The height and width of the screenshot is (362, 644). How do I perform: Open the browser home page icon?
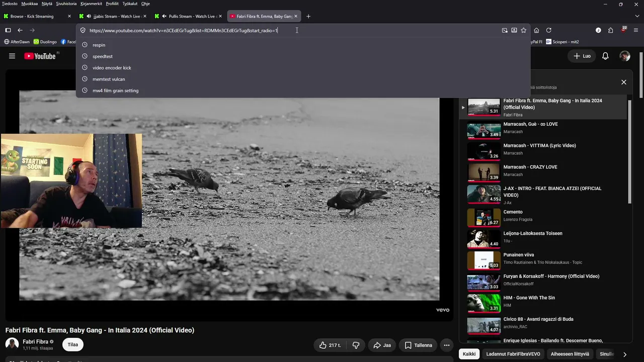536,30
